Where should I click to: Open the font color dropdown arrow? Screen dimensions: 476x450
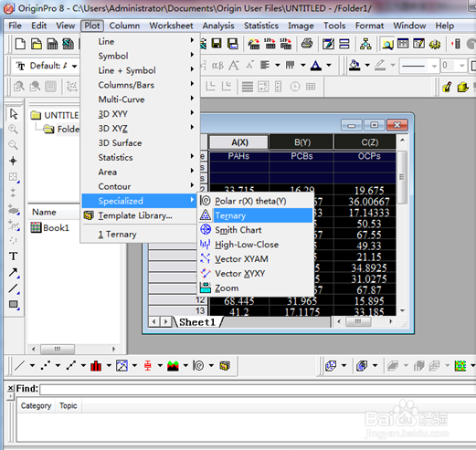(329, 65)
